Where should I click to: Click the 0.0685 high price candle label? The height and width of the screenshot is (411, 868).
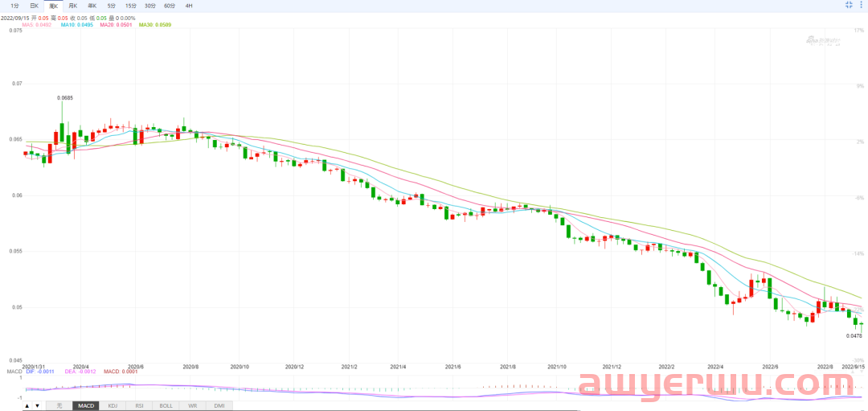pos(65,98)
